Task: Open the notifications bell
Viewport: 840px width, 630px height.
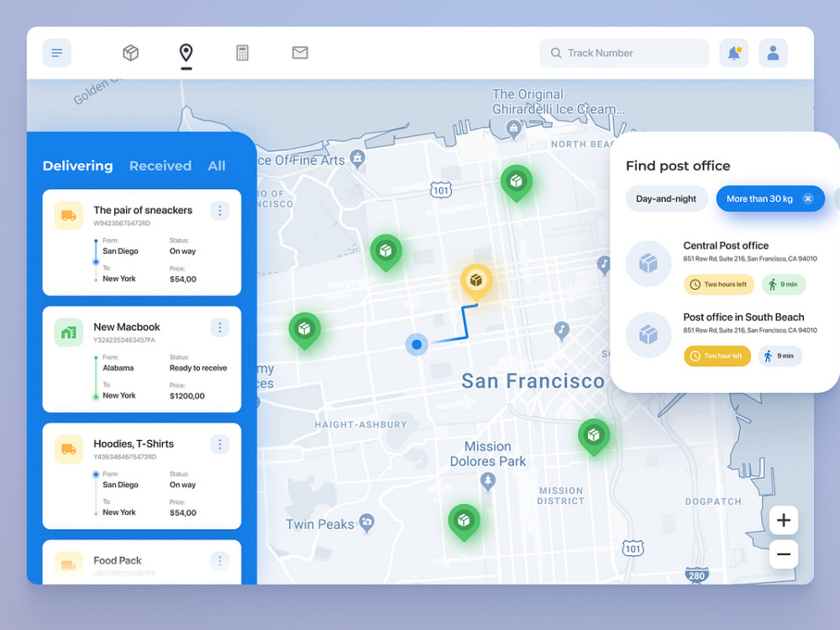Action: [734, 52]
